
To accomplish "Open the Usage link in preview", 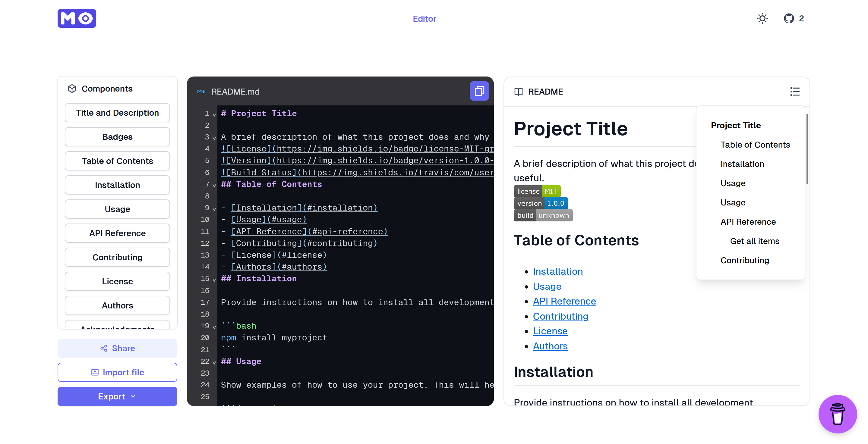I will point(547,286).
